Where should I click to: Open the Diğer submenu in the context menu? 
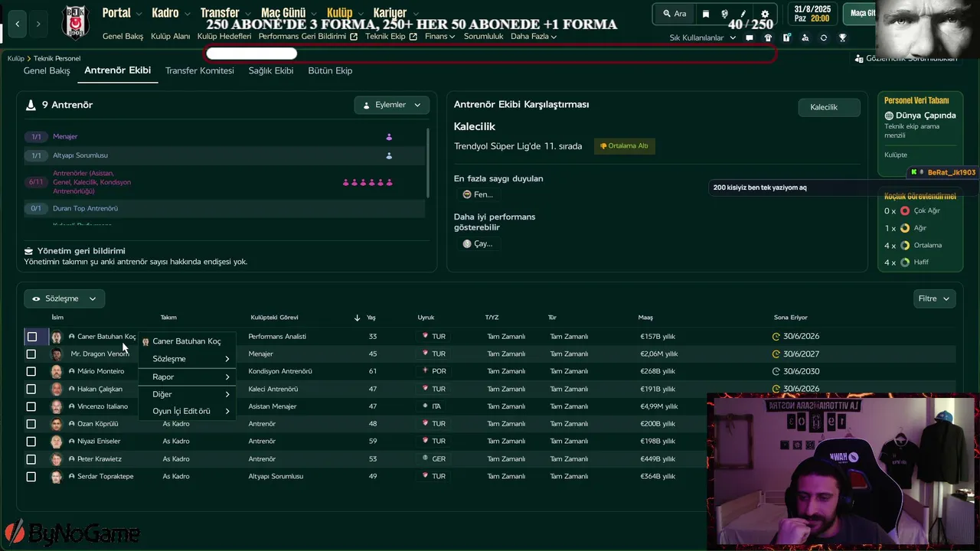pyautogui.click(x=187, y=394)
